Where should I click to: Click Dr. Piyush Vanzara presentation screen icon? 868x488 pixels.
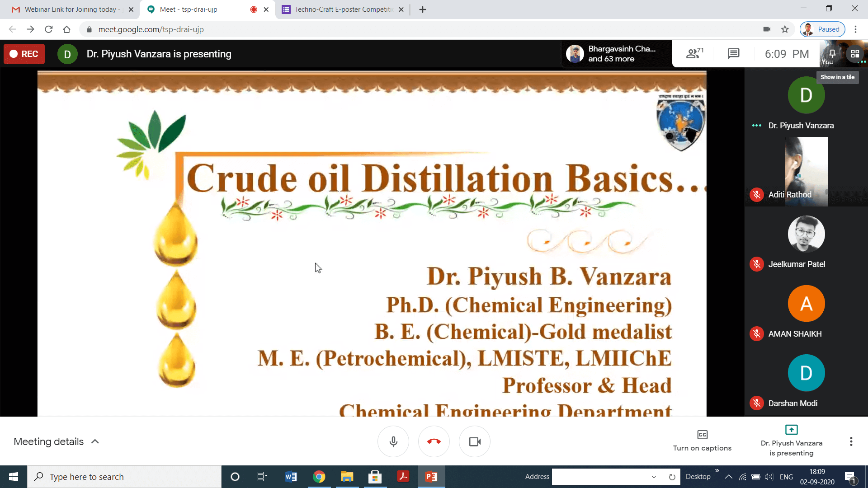[x=791, y=430]
